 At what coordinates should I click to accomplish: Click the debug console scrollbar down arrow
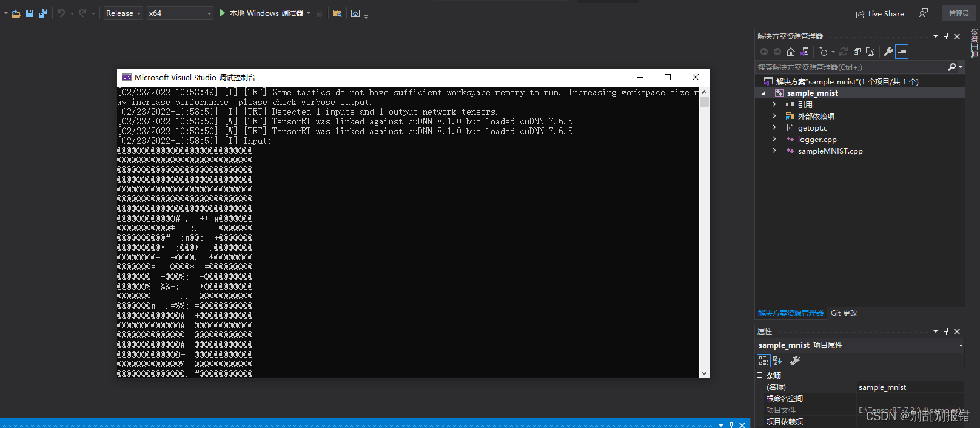tap(704, 373)
